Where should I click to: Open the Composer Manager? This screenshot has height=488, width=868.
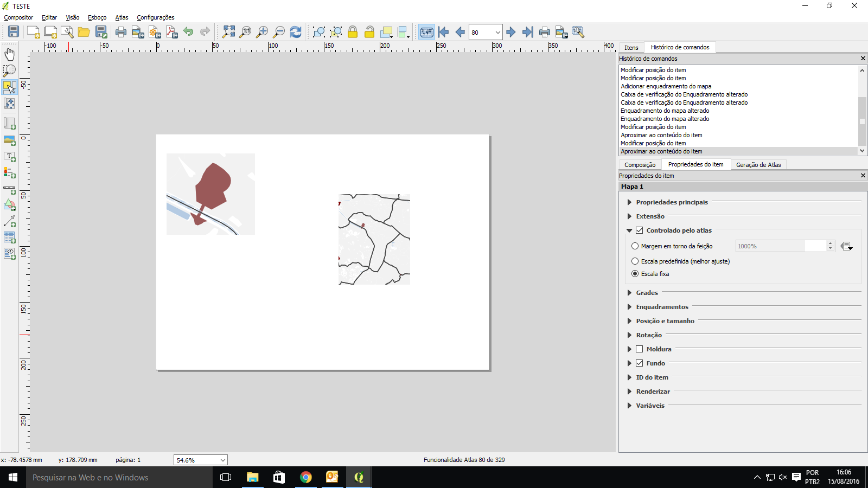click(x=67, y=32)
